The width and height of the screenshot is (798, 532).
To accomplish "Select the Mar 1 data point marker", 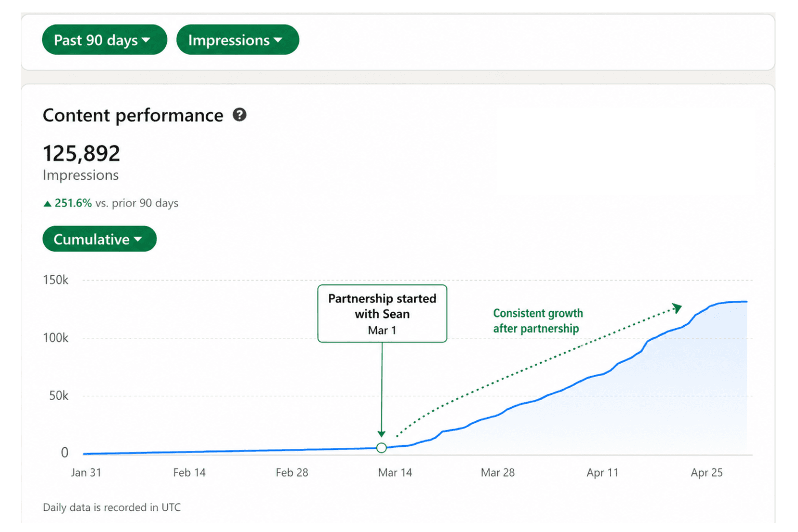I will click(x=381, y=448).
